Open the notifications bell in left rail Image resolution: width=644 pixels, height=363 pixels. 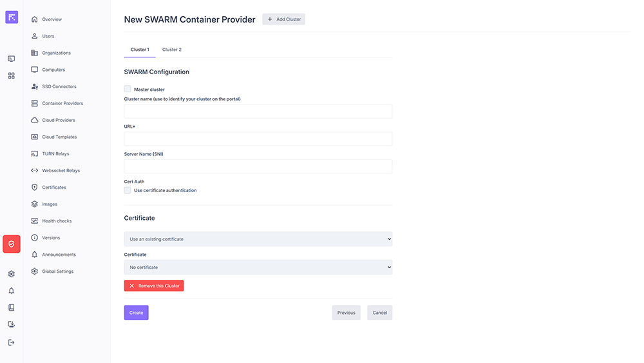[x=11, y=291]
